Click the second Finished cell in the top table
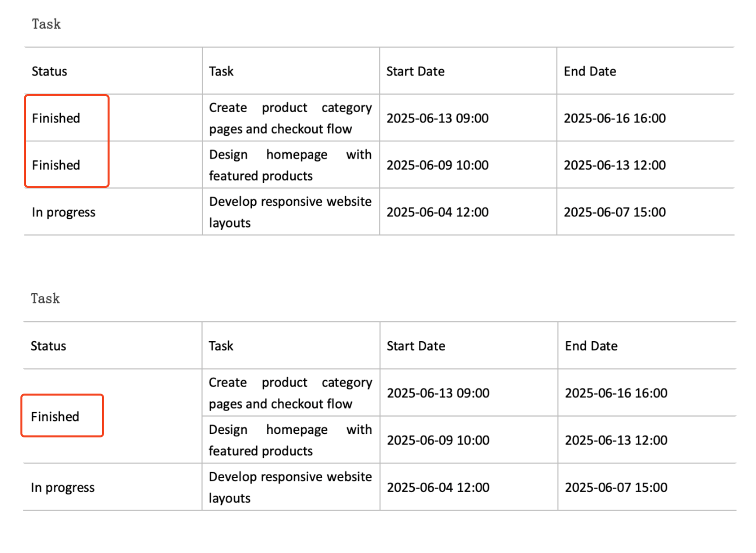 pyautogui.click(x=56, y=165)
